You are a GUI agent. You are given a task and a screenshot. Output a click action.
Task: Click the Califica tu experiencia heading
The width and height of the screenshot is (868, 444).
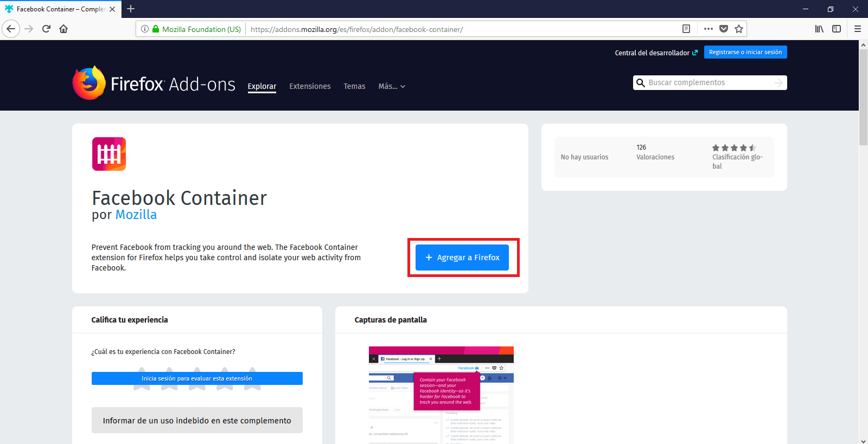tap(130, 320)
